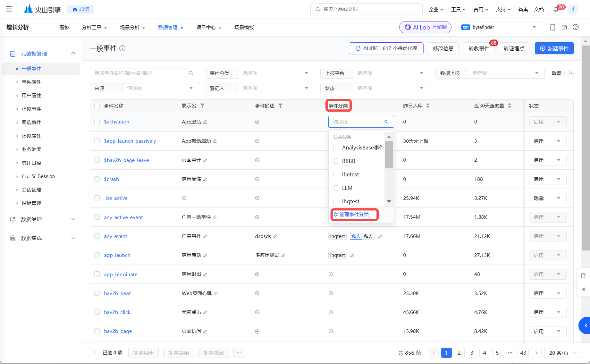Select 虚拟事件 in sidebar

pos(31,109)
